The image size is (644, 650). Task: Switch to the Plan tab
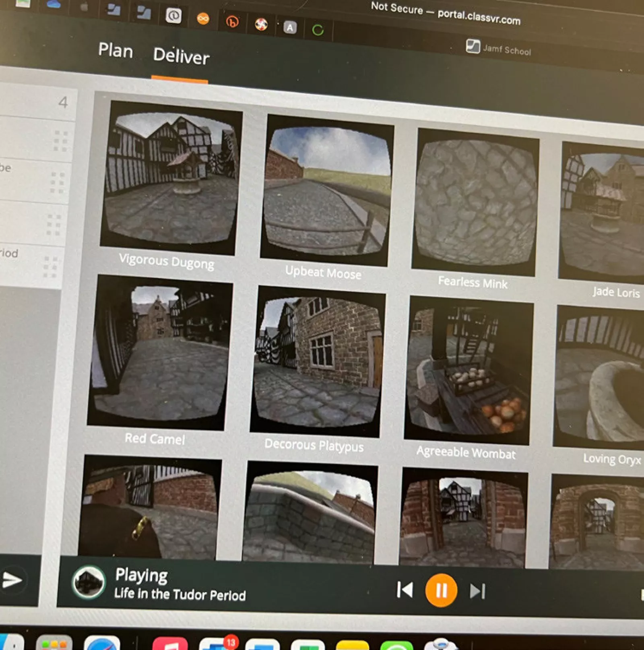(116, 51)
